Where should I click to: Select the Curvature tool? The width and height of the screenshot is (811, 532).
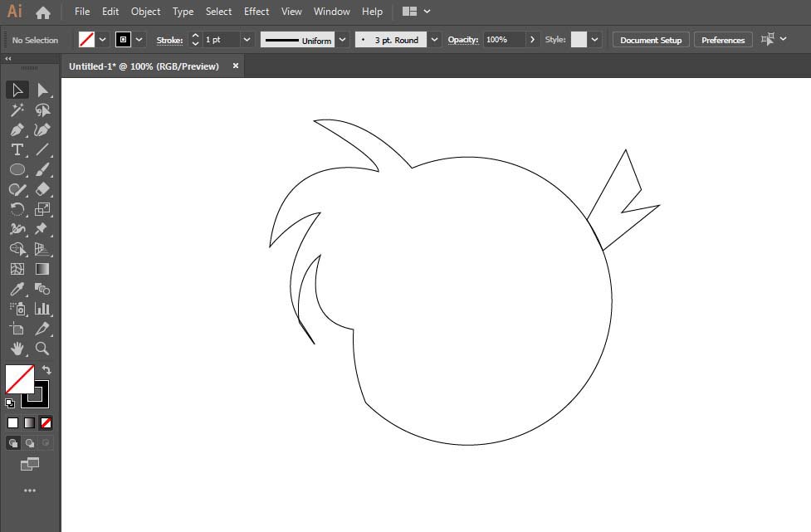[42, 129]
